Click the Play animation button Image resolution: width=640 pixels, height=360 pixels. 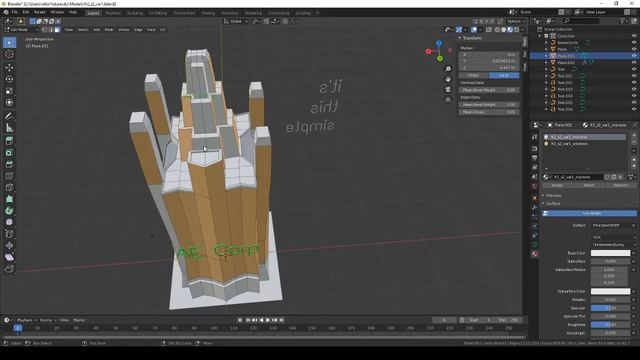pyautogui.click(x=268, y=320)
